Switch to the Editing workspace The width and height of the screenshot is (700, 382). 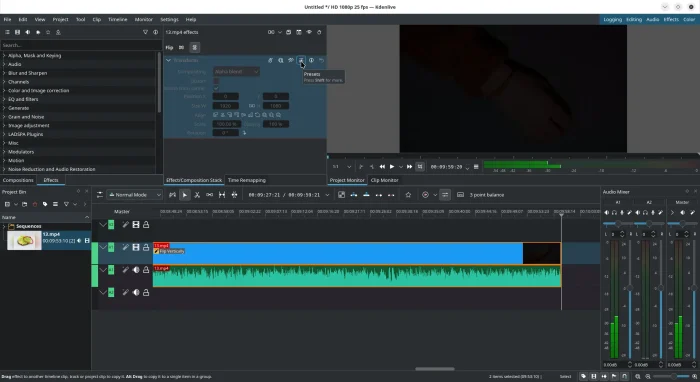click(634, 20)
